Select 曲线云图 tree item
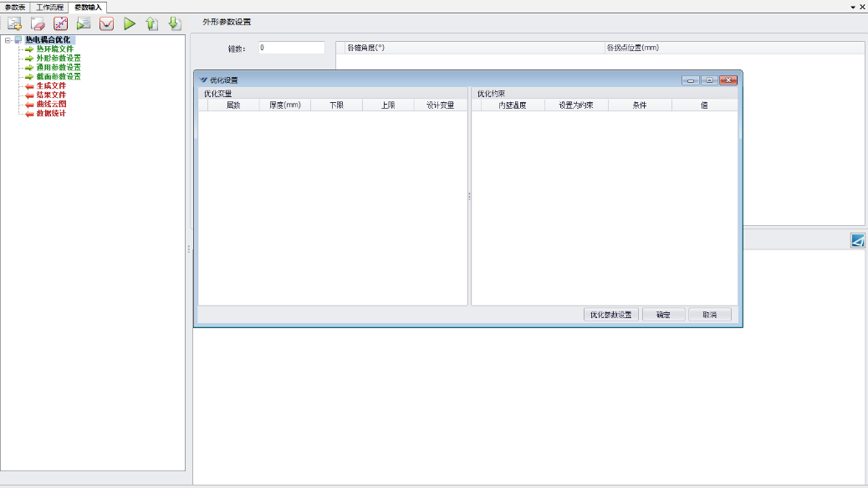This screenshot has height=488, width=868. pos(51,104)
